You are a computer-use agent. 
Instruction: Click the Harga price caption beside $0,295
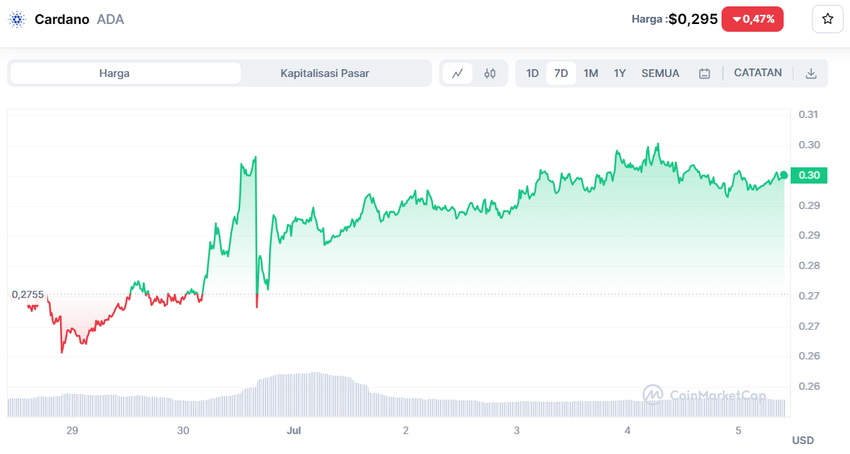[647, 20]
